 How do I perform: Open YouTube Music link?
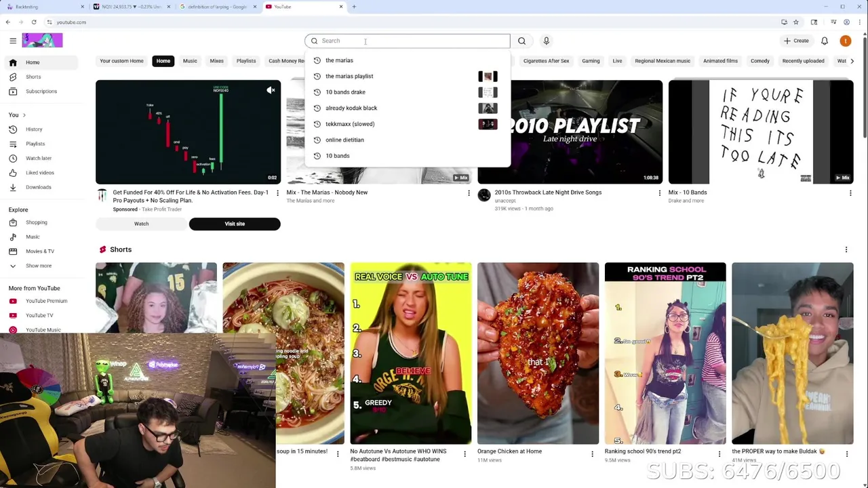click(x=41, y=329)
